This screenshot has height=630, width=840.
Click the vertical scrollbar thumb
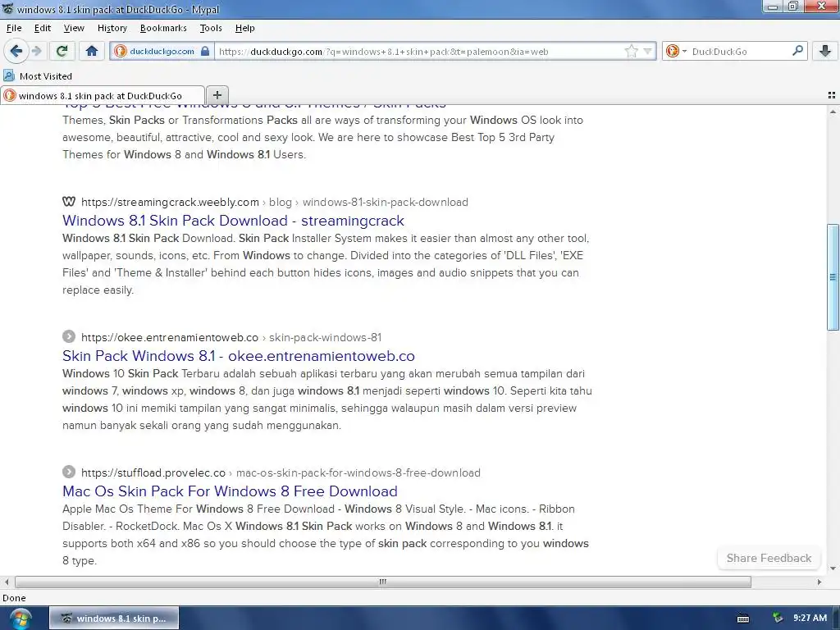click(833, 277)
